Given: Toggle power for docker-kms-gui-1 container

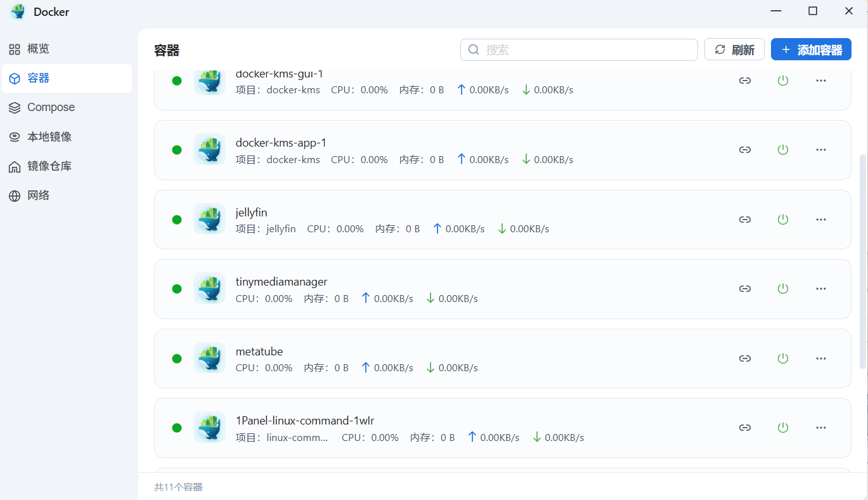Looking at the screenshot, I should coord(783,81).
